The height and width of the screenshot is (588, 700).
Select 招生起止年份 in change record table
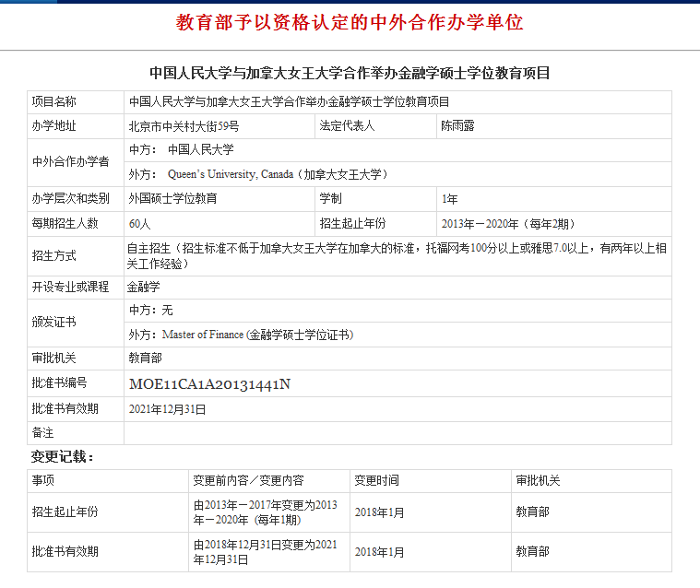[x=65, y=512]
